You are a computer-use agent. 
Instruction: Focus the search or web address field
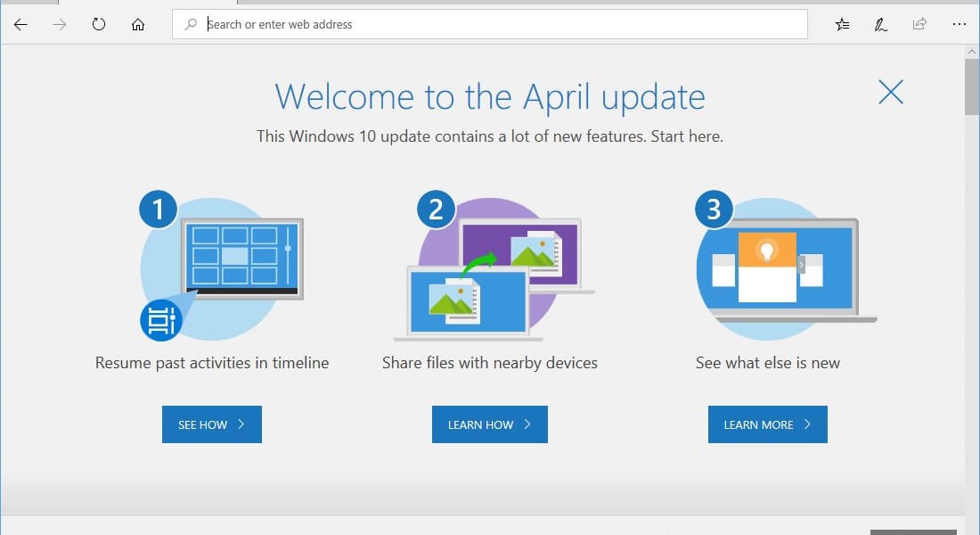[x=490, y=24]
